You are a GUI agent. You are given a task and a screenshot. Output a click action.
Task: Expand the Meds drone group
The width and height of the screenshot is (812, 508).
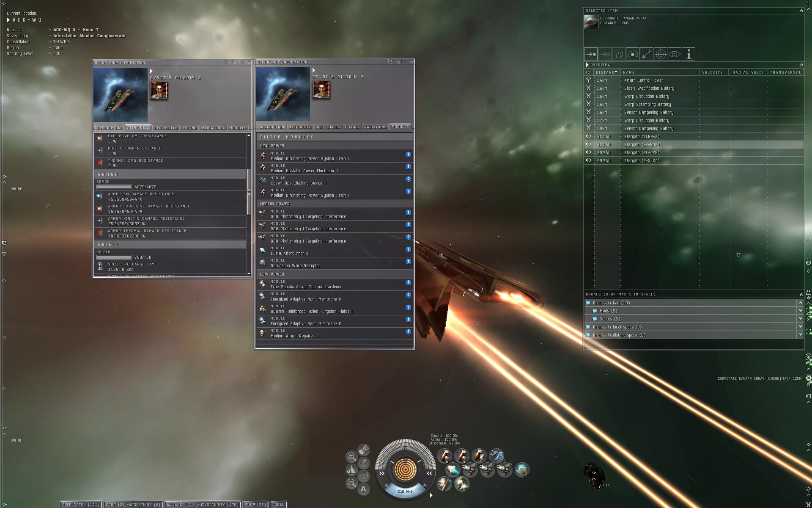(800, 311)
